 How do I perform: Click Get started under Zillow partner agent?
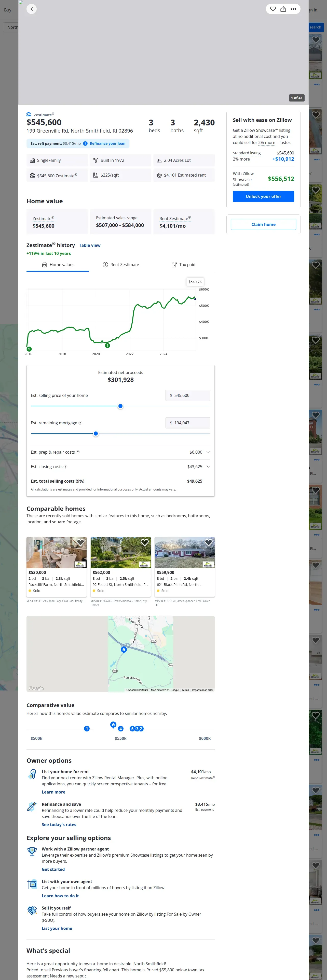[53, 869]
